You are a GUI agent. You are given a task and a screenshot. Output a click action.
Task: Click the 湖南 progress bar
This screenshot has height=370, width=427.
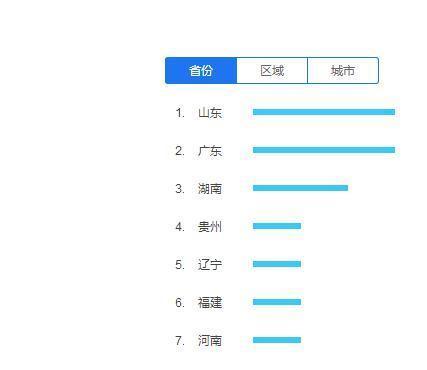(300, 188)
